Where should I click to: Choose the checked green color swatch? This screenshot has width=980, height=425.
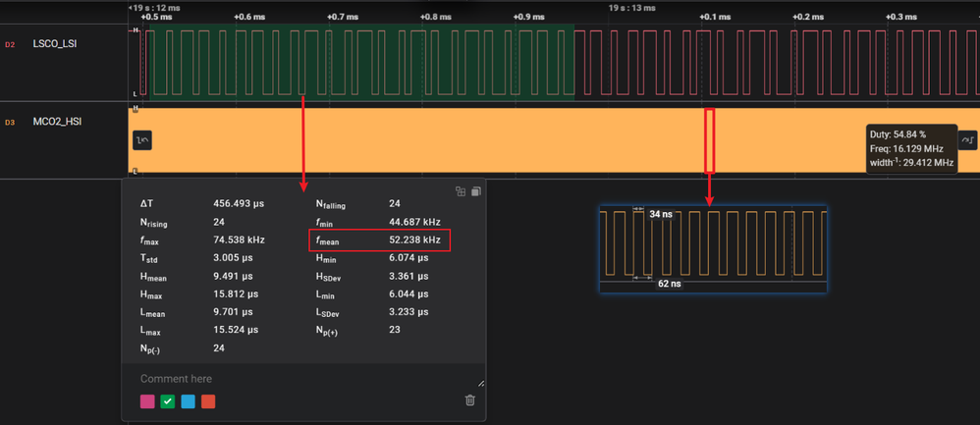click(x=168, y=400)
